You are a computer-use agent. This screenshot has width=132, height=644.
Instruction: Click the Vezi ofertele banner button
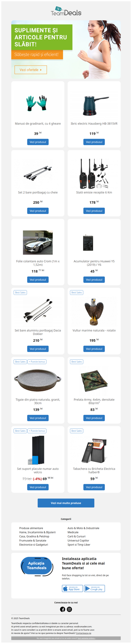tap(31, 70)
